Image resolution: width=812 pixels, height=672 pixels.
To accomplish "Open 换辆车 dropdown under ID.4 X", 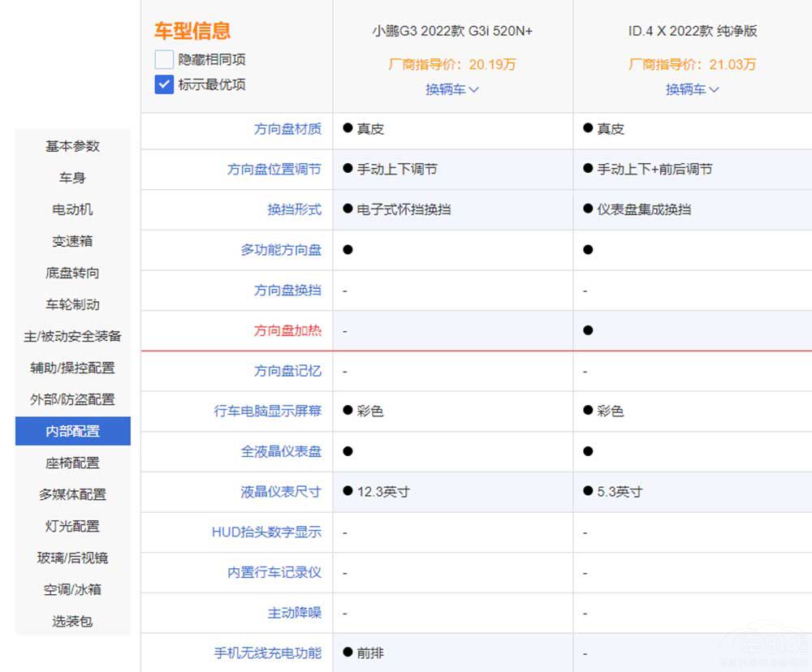I will coord(693,89).
